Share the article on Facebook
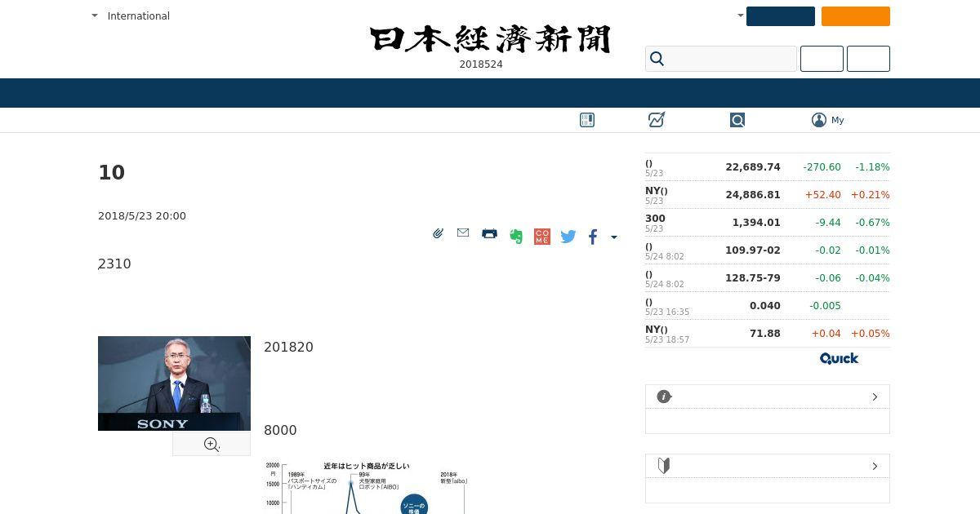 (593, 237)
